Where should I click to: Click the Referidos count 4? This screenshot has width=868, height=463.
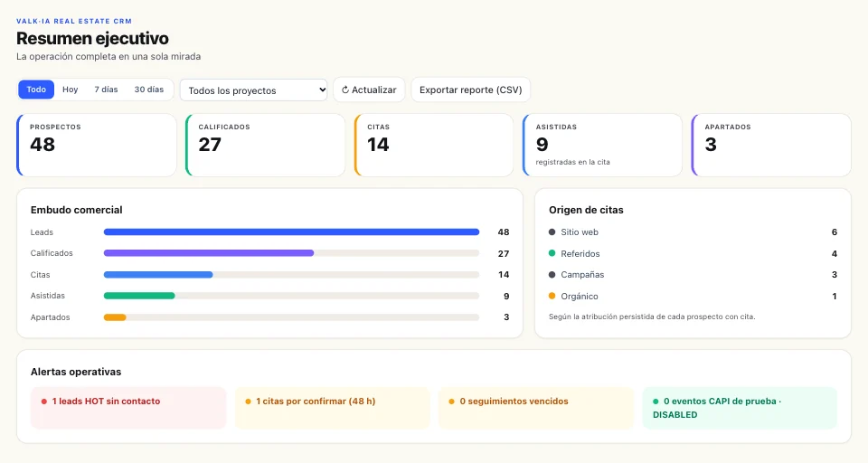click(x=835, y=253)
